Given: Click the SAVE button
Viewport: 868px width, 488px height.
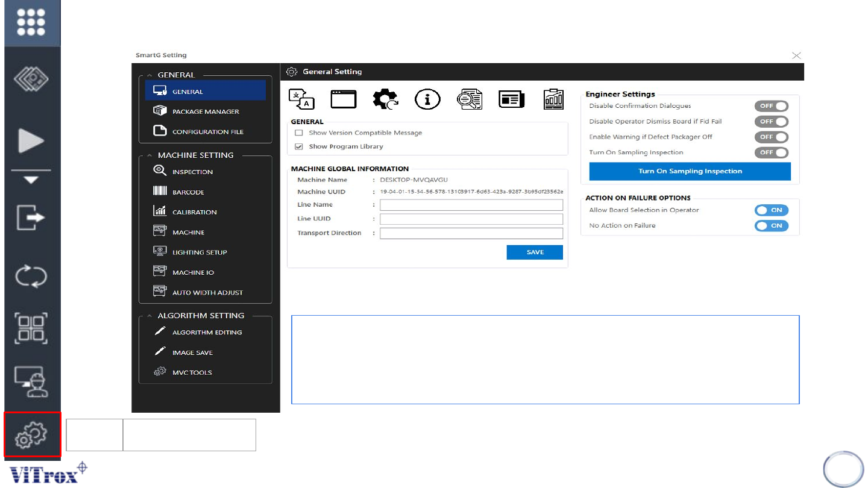Looking at the screenshot, I should coord(535,252).
